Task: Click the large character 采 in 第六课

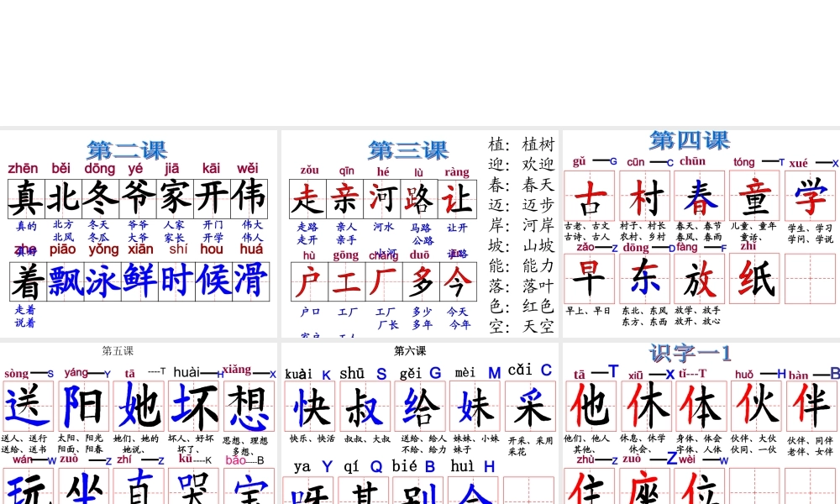Action: click(530, 407)
